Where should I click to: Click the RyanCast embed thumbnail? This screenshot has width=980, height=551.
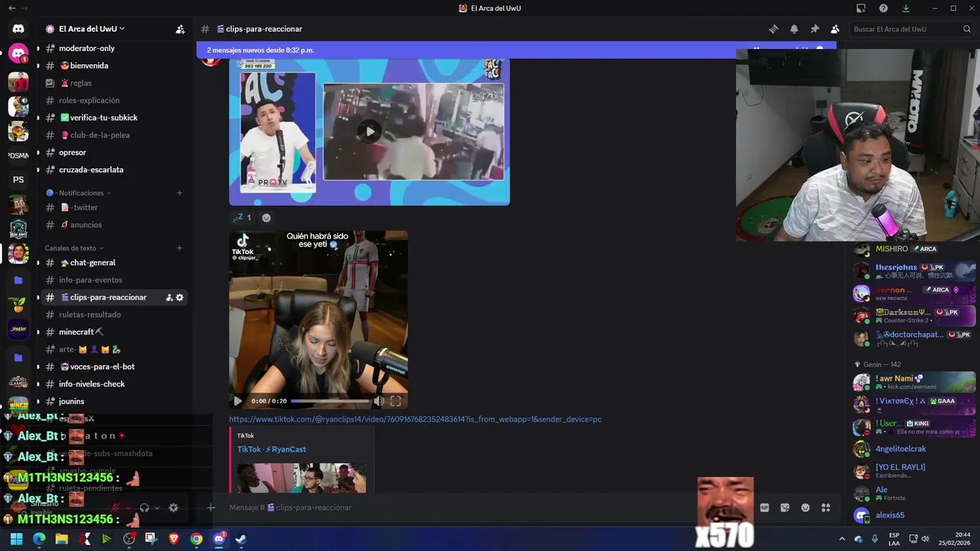[x=301, y=478]
